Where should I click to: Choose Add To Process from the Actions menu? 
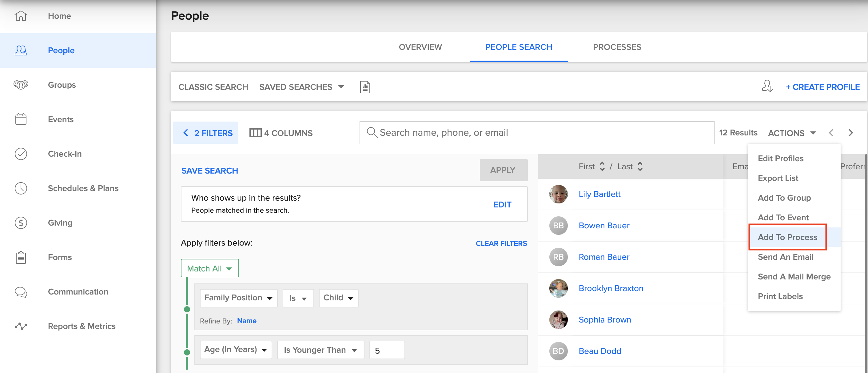click(x=787, y=237)
